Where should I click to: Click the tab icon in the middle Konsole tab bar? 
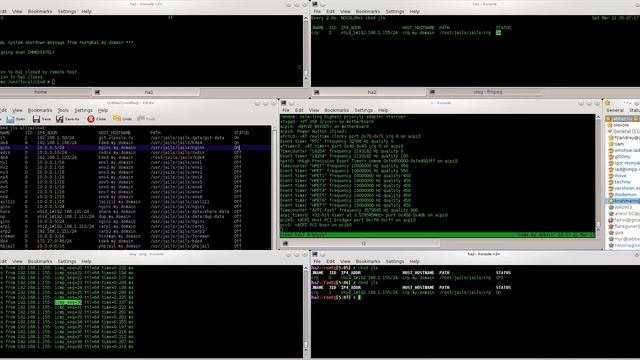(285, 243)
